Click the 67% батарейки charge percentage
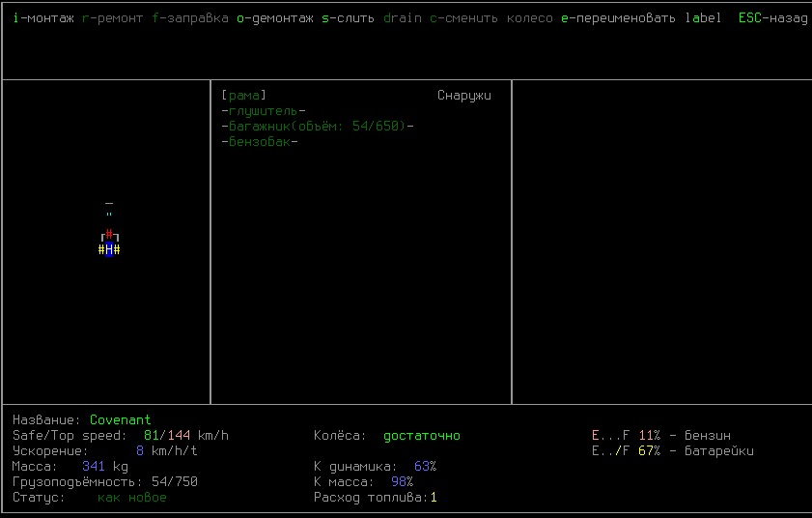 [x=650, y=451]
